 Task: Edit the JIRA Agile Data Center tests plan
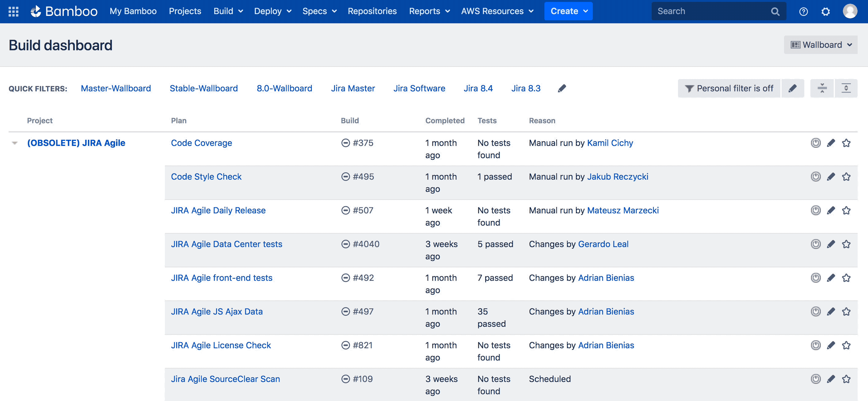click(x=831, y=244)
